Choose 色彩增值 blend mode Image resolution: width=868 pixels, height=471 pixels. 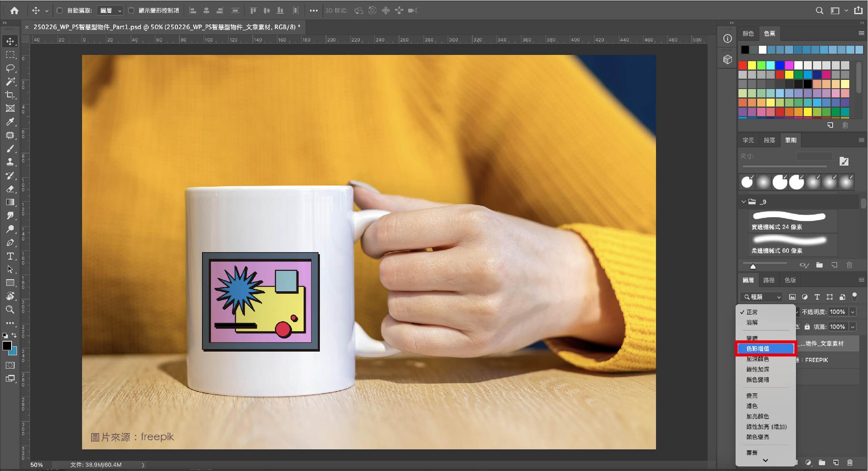pyautogui.click(x=766, y=349)
